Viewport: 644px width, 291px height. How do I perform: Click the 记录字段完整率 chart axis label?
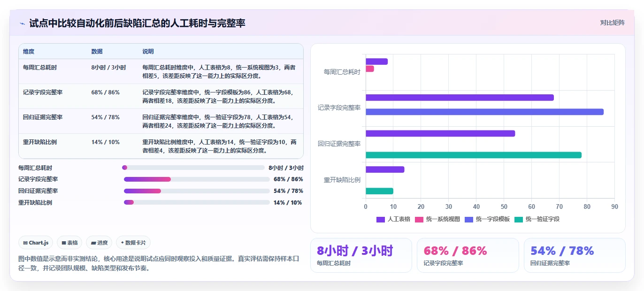(x=339, y=108)
